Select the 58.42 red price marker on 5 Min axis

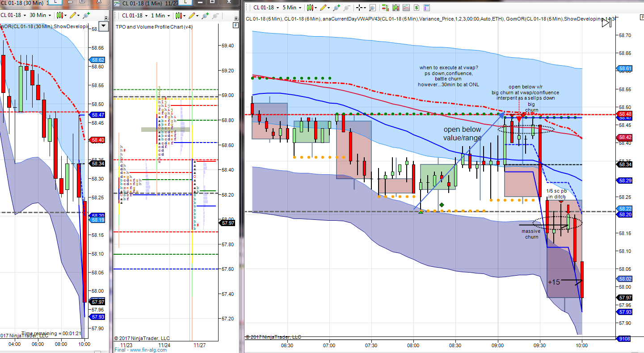(x=624, y=138)
